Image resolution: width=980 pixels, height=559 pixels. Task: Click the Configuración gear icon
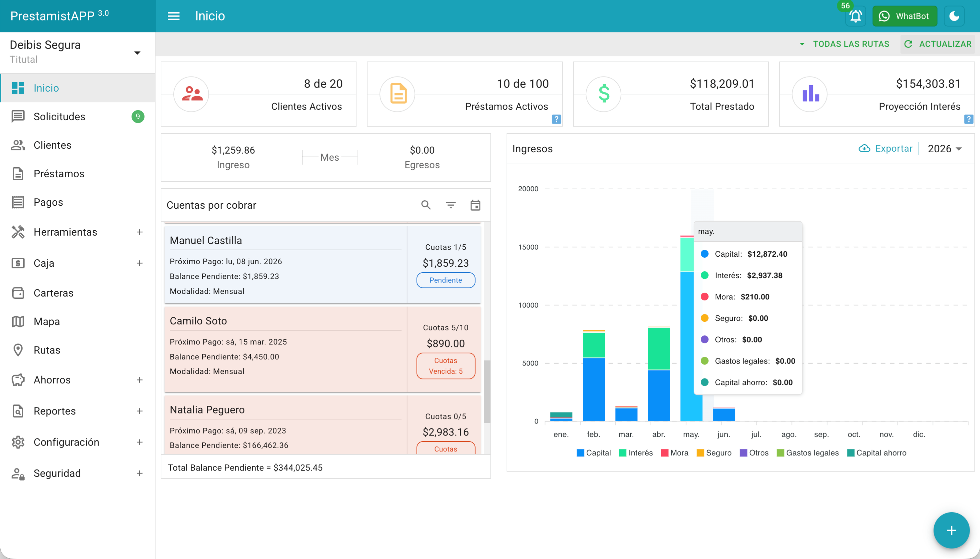coord(18,442)
